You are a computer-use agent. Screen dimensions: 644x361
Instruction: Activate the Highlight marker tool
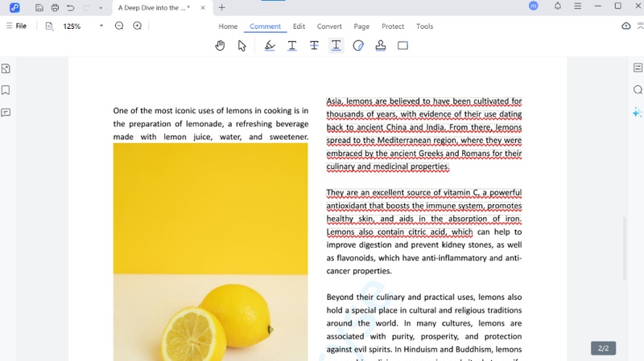click(x=270, y=46)
